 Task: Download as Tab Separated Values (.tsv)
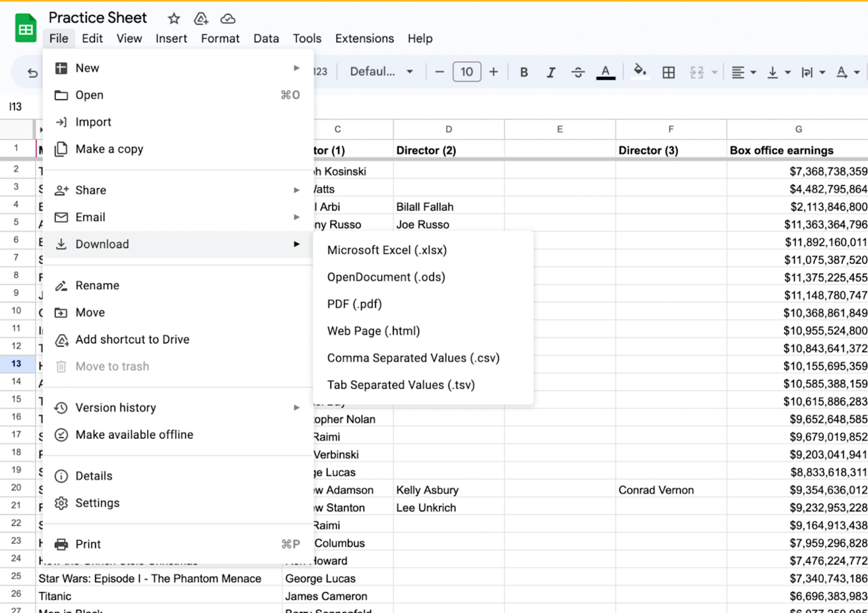[423, 385]
